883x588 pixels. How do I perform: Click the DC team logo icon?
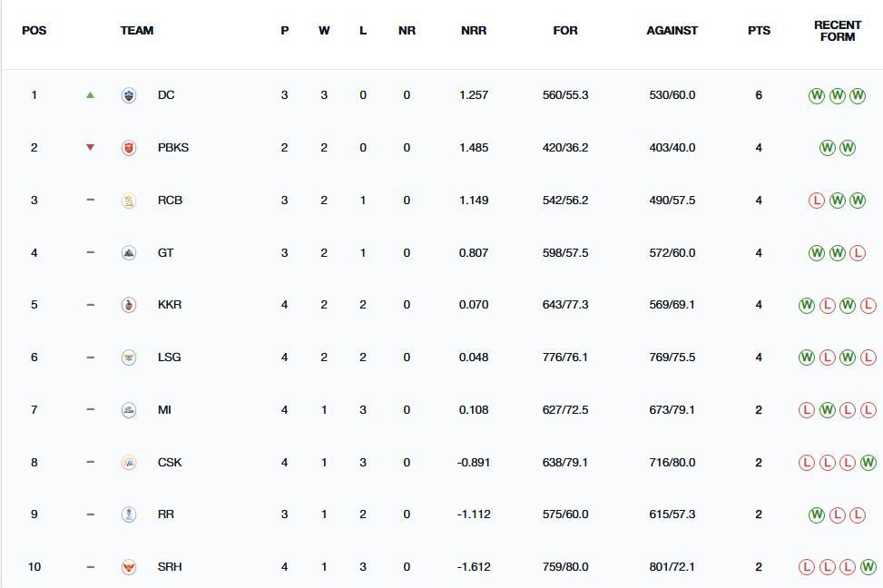129,95
